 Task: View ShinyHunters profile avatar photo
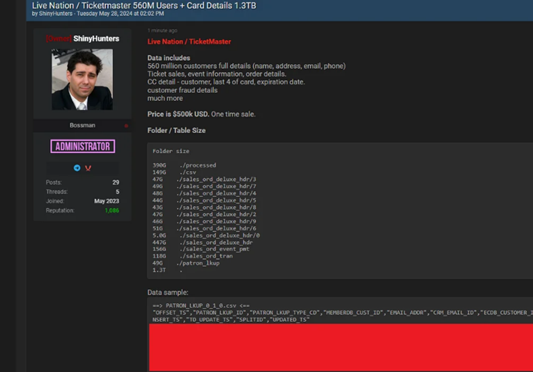coord(82,79)
